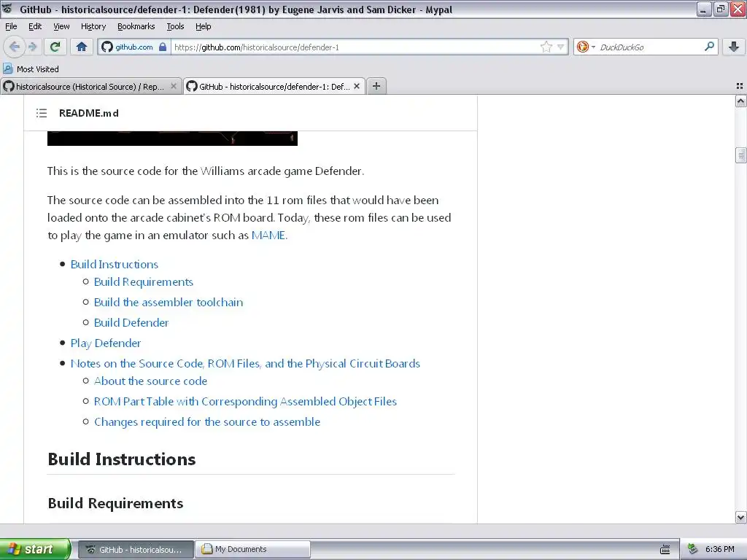Click the scrollbar up arrow
Screen dimensions: 747x560
click(x=740, y=101)
